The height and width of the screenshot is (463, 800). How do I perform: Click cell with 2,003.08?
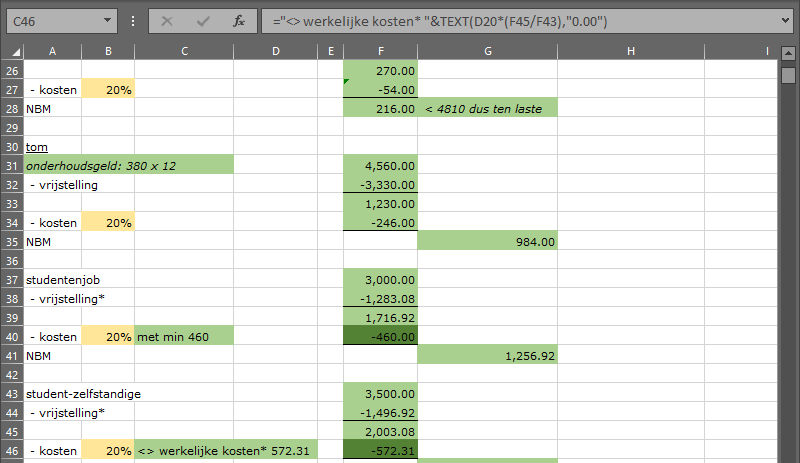[381, 431]
